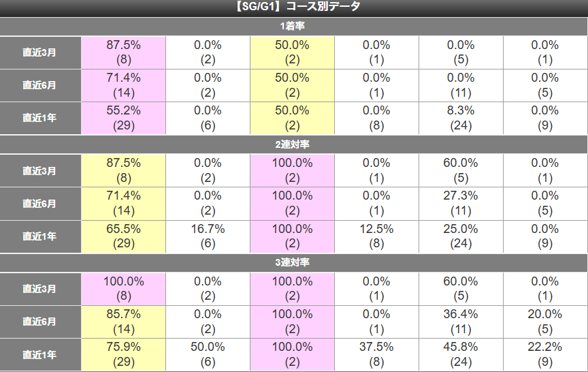This screenshot has height=372, width=588.
Task: Click the 37.5% (8) cell in 3連対率
Action: (x=376, y=355)
